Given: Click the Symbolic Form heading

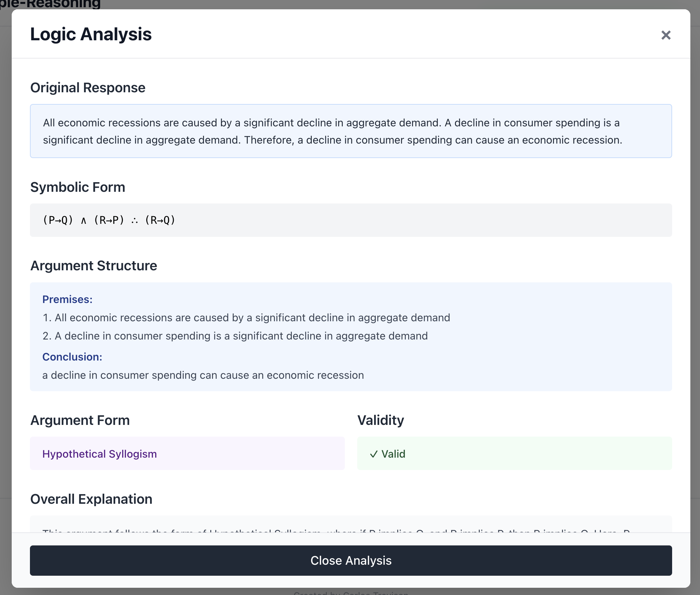Looking at the screenshot, I should [x=78, y=187].
